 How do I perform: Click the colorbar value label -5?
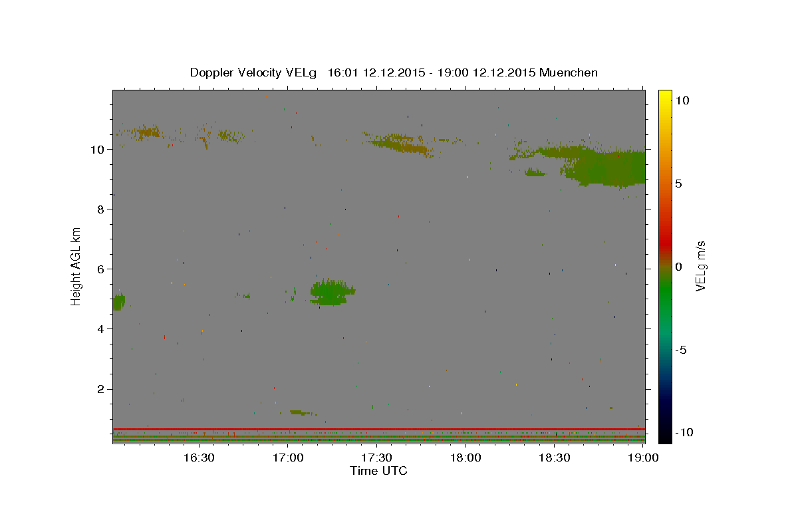681,350
